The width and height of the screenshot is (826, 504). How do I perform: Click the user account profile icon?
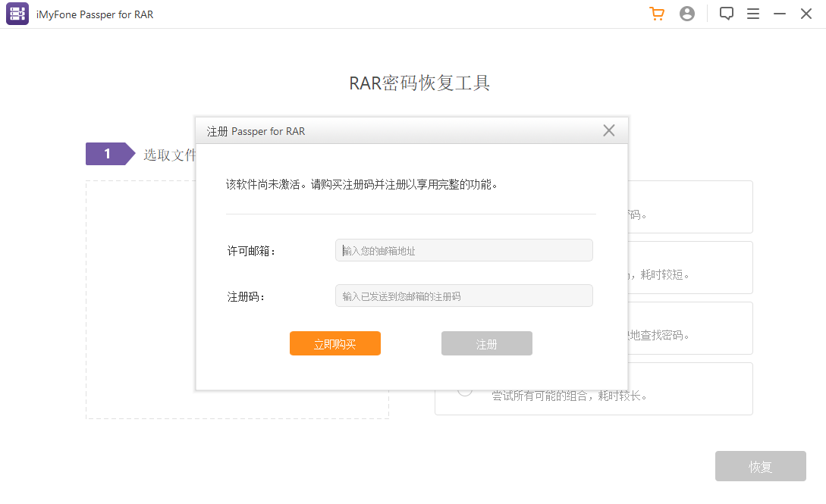687,14
